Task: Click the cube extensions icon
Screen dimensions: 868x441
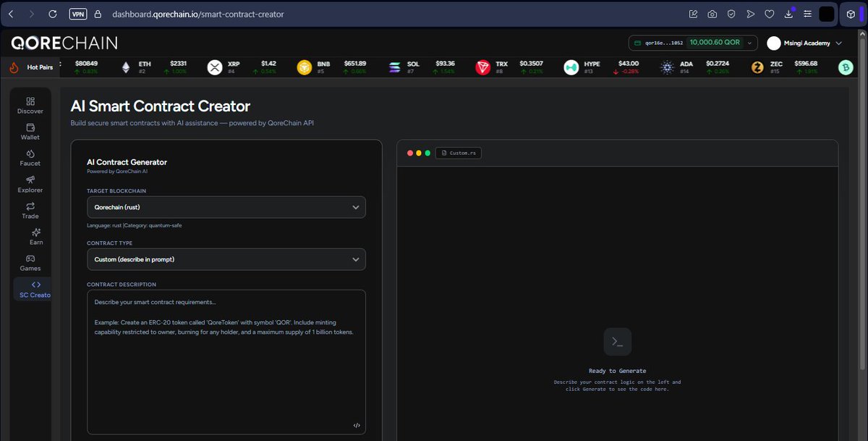Action: click(x=851, y=14)
